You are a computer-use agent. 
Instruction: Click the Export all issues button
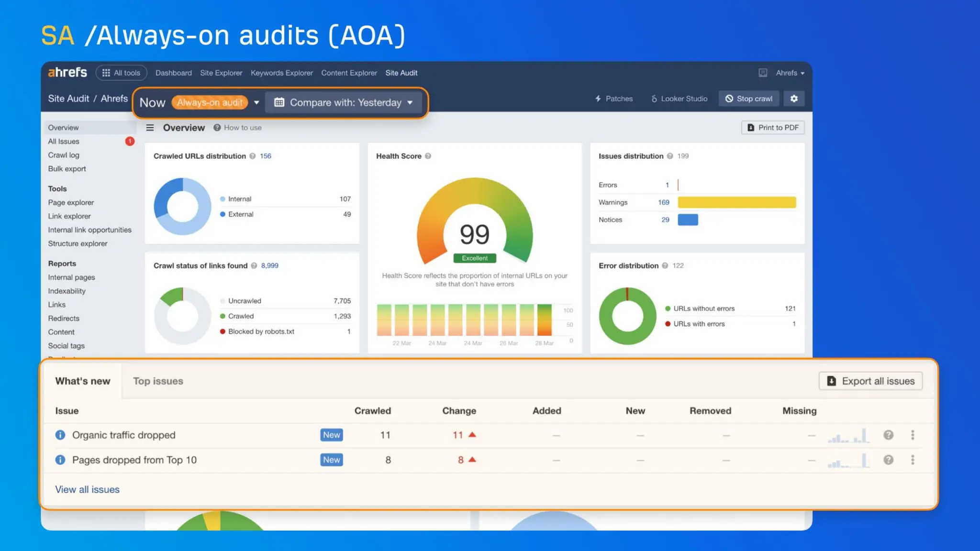(870, 381)
